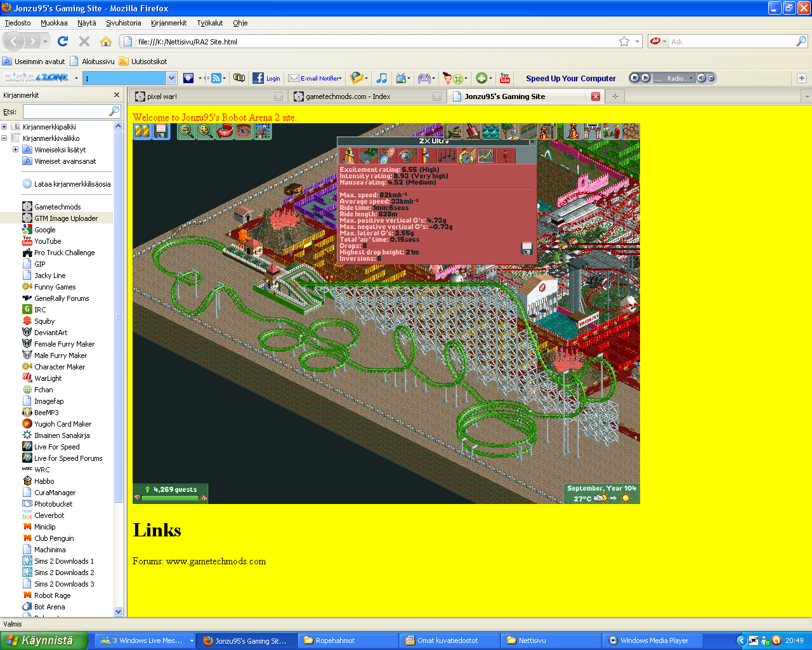
Task: Toggle the bookmark star in address bar
Action: pos(624,41)
